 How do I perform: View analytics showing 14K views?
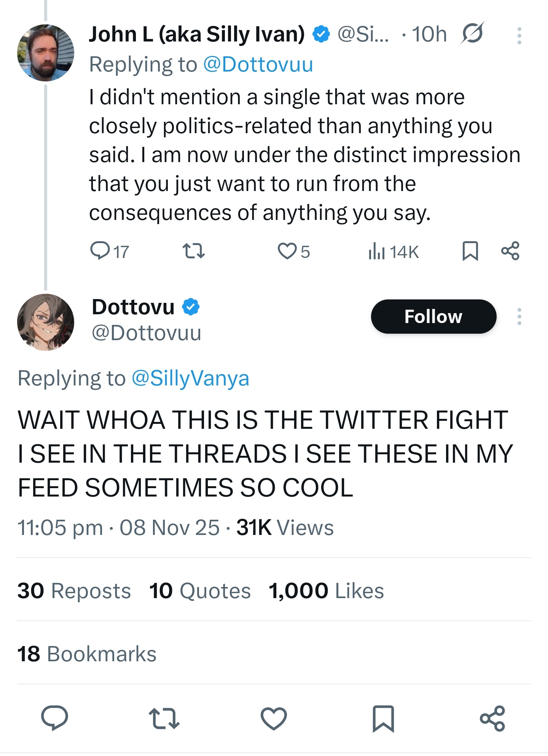(393, 252)
